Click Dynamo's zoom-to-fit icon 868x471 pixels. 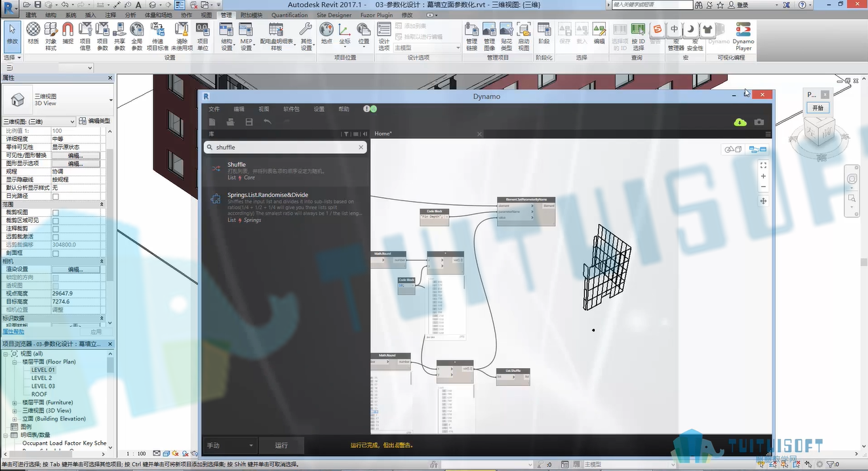(x=763, y=166)
